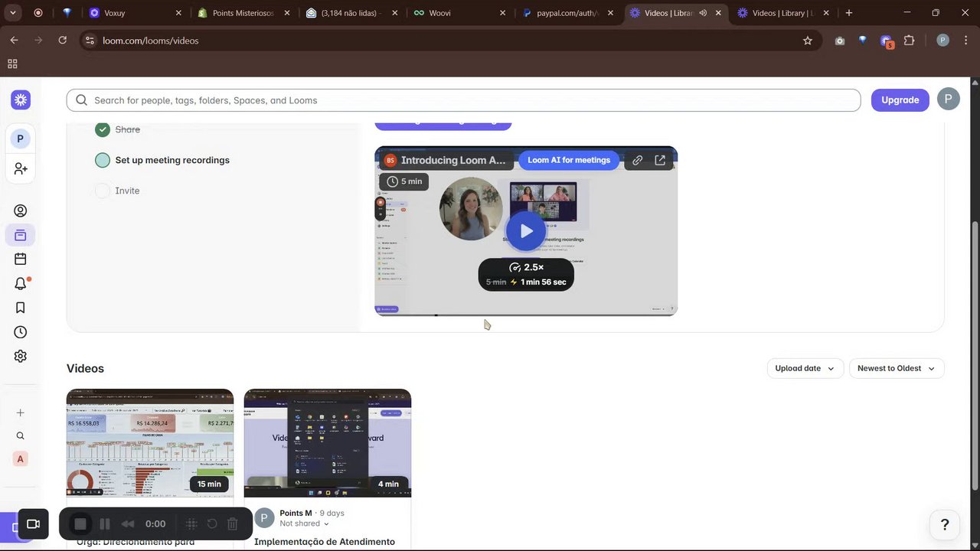Open the Implementação de Atendimento video title

point(325,542)
